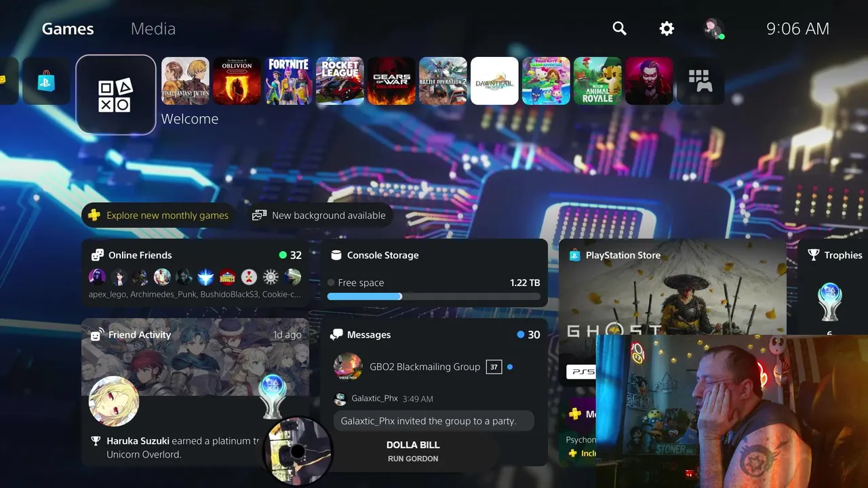This screenshot has height=488, width=868.
Task: Select the Oblivion game tile
Action: [237, 81]
